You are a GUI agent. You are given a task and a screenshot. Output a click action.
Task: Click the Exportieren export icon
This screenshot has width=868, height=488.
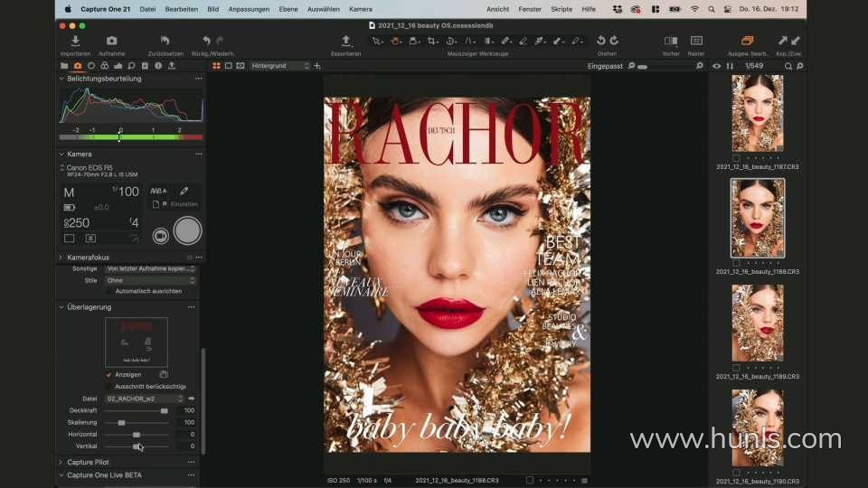(x=345, y=42)
